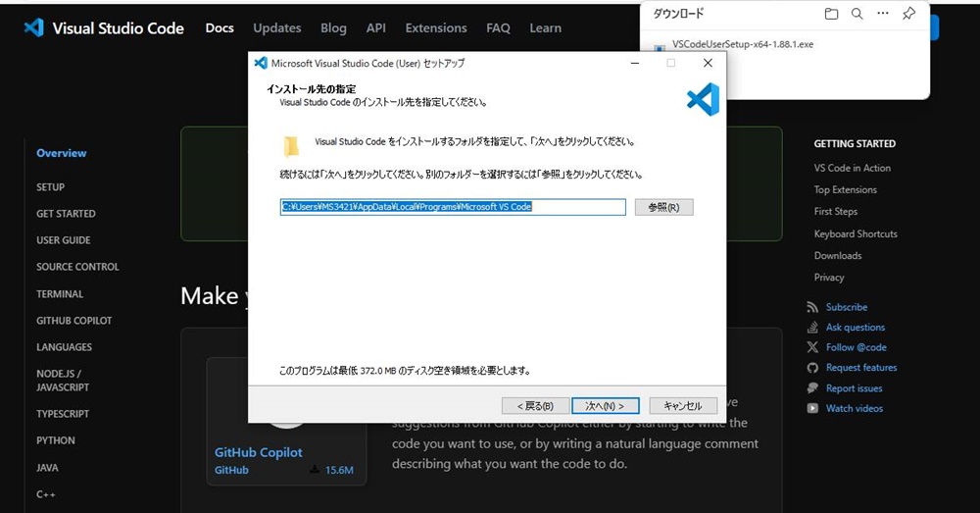The width and height of the screenshot is (980, 513).
Task: Click the Report issues link
Action: (x=854, y=388)
